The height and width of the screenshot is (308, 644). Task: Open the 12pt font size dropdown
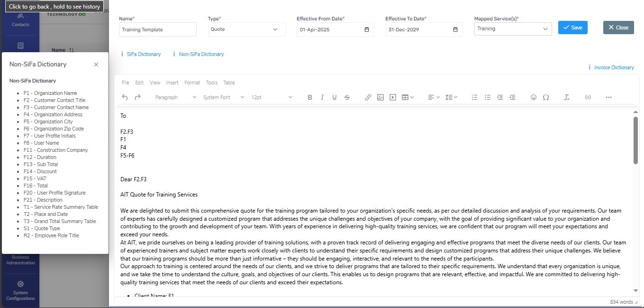pos(272,97)
